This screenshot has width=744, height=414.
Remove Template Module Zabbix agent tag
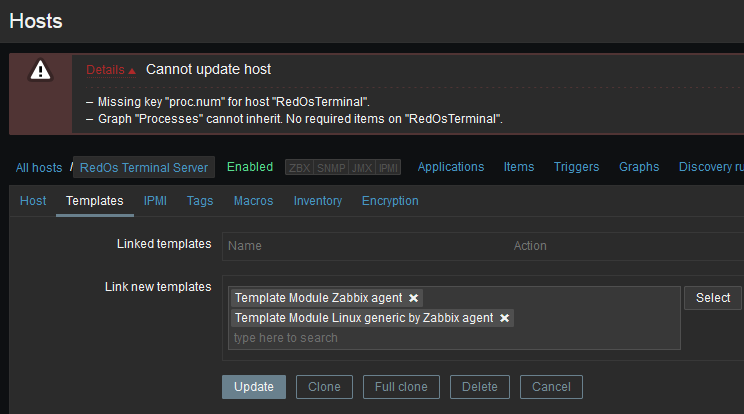pos(414,298)
